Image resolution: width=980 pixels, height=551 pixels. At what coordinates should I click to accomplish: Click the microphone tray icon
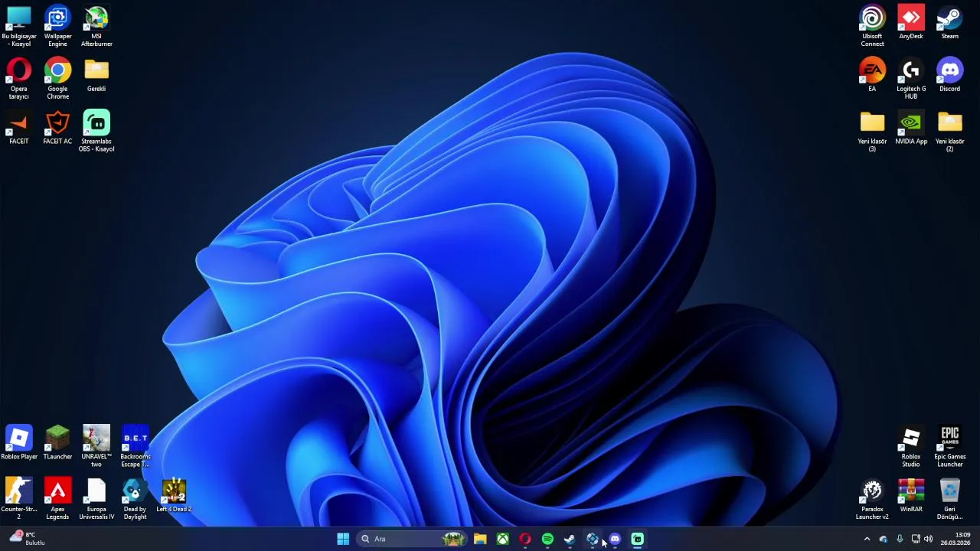[900, 539]
